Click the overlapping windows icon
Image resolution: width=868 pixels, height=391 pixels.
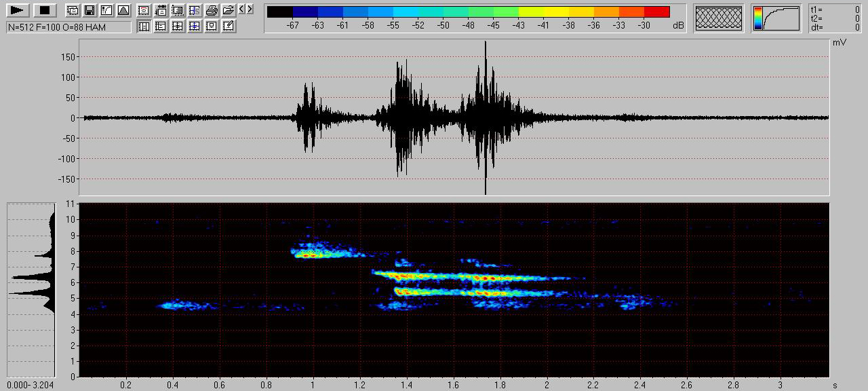pyautogui.click(x=72, y=10)
